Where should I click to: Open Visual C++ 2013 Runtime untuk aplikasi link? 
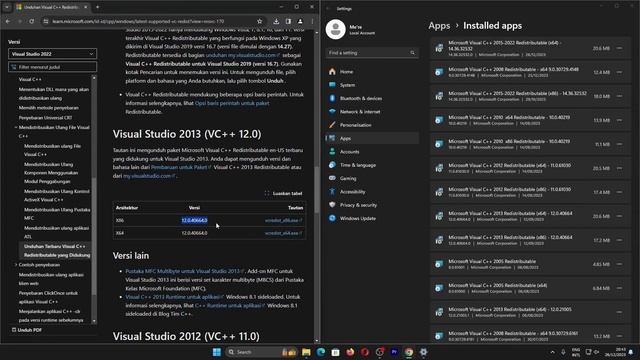click(x=174, y=297)
